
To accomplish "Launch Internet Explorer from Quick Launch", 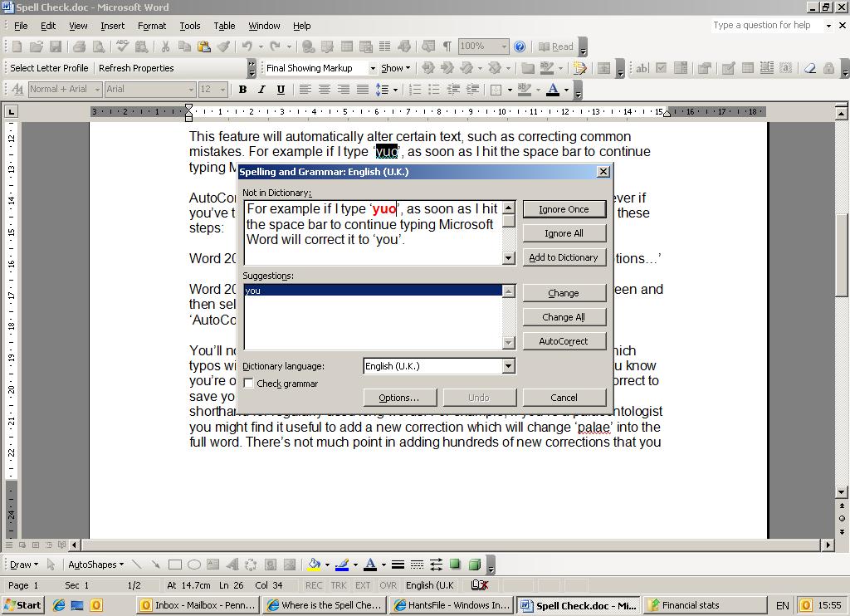I will [x=59, y=605].
